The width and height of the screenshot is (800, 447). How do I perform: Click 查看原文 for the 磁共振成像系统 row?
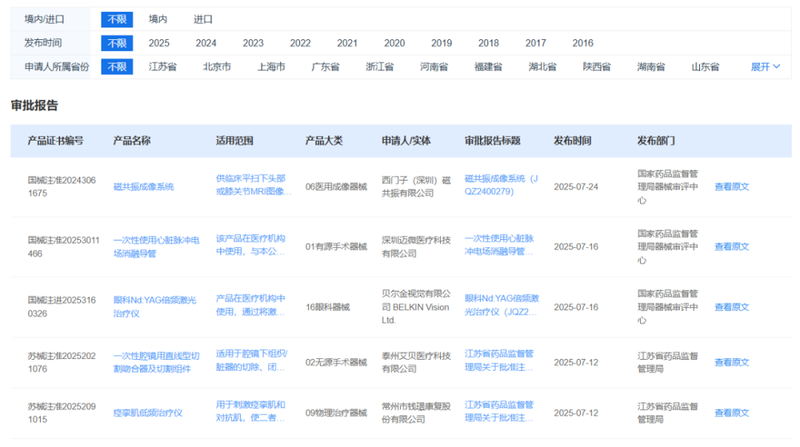click(x=731, y=187)
